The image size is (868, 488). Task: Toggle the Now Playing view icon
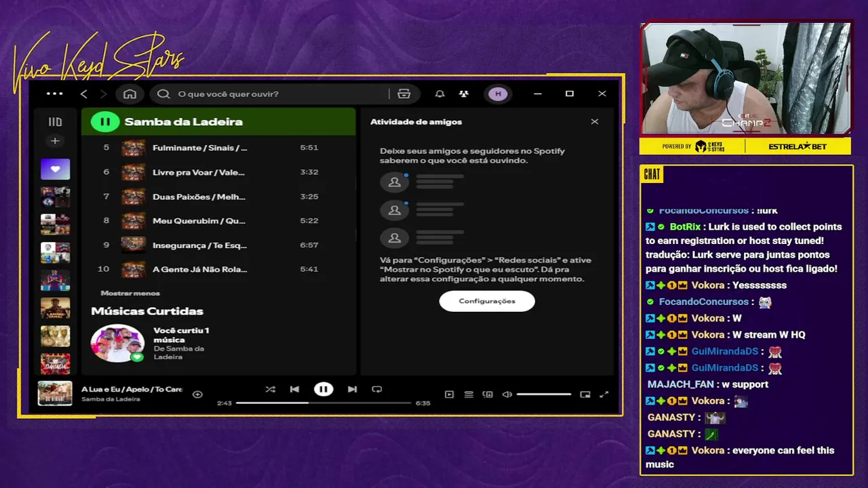(449, 394)
